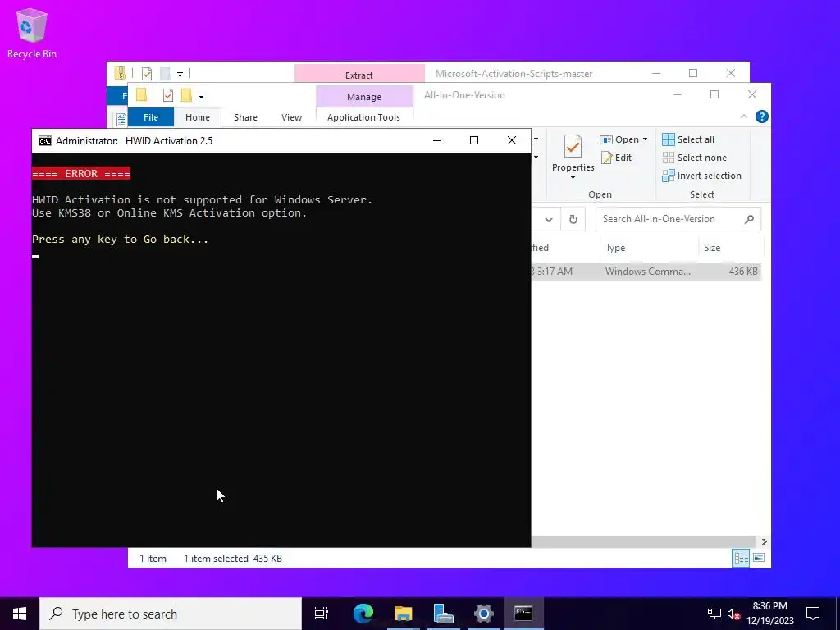This screenshot has height=630, width=840.
Task: Click the 1 item selected 435 KB status text
Action: pyautogui.click(x=232, y=558)
